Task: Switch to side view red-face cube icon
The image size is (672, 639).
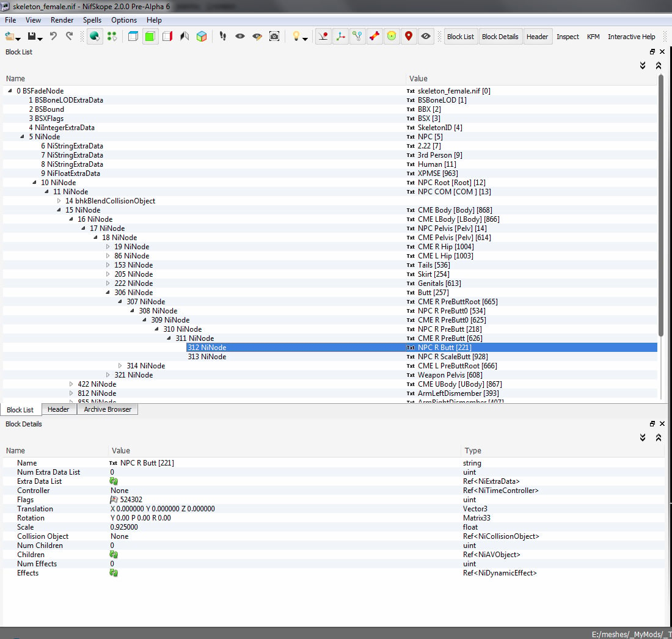Action: (167, 37)
